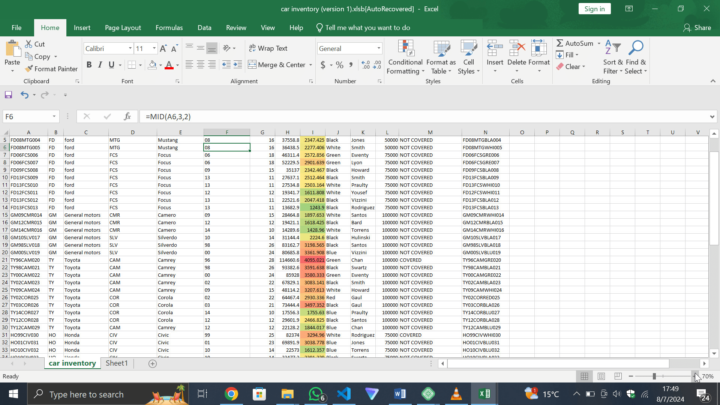
Task: Open the General number format dropdown
Action: point(377,48)
